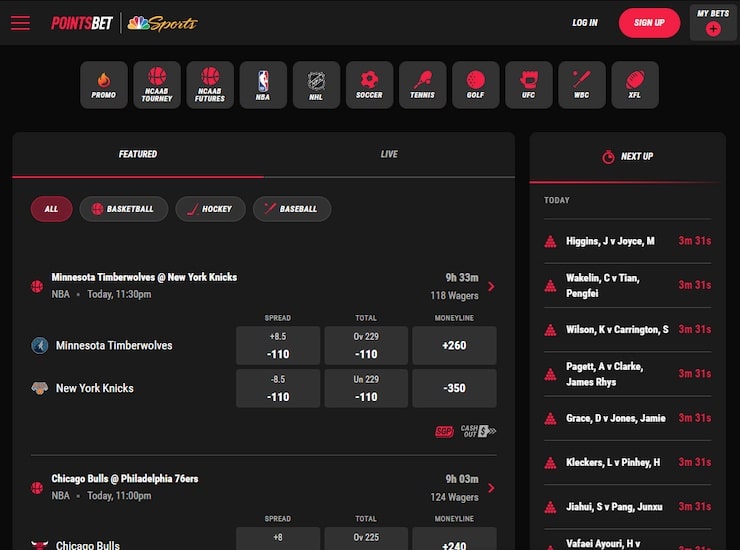The image size is (740, 550).
Task: Open the NBA league icon
Action: pos(263,84)
